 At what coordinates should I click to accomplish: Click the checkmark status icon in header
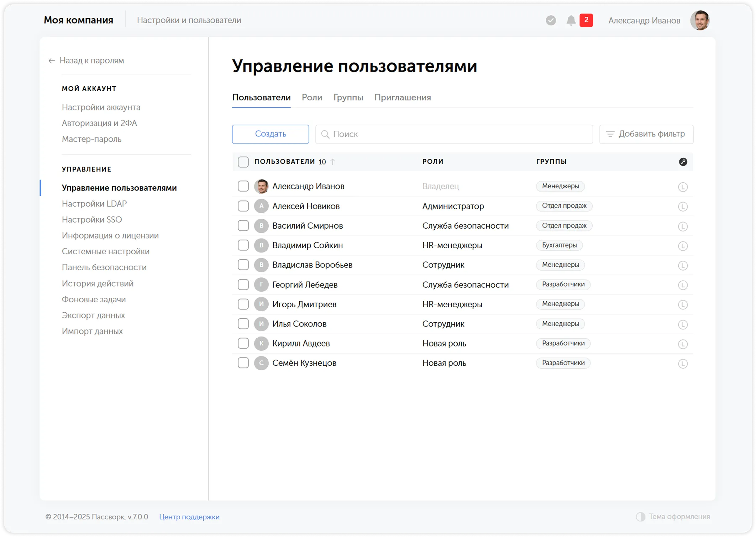point(551,20)
